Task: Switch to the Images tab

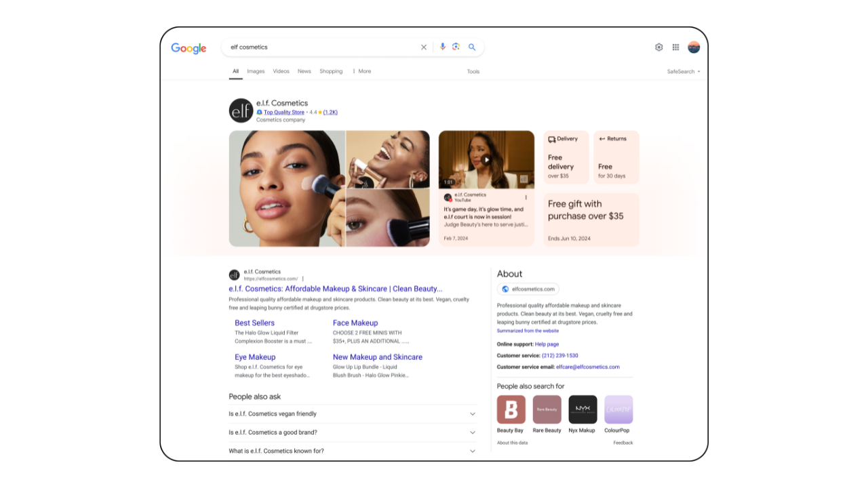Action: [256, 71]
